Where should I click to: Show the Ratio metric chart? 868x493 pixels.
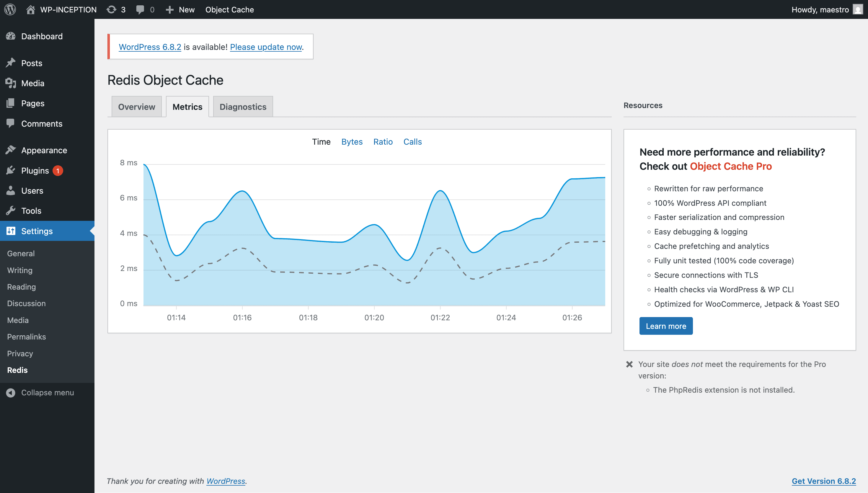pyautogui.click(x=383, y=141)
